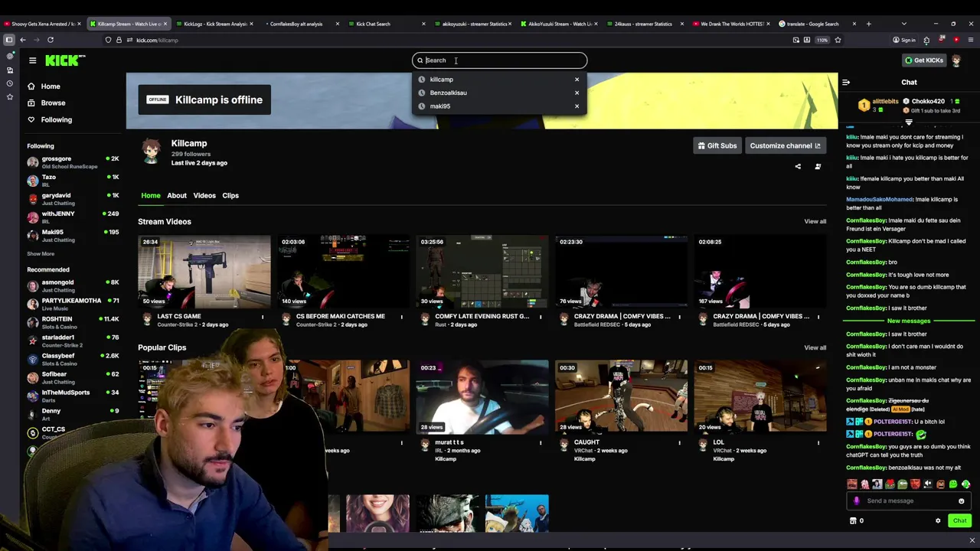Jump to New messages in chat

click(909, 321)
